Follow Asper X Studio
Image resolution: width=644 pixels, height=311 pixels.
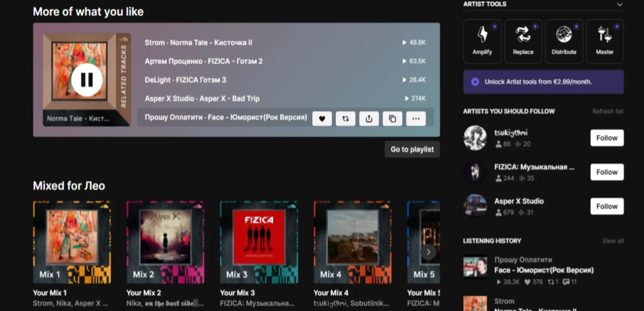(607, 206)
